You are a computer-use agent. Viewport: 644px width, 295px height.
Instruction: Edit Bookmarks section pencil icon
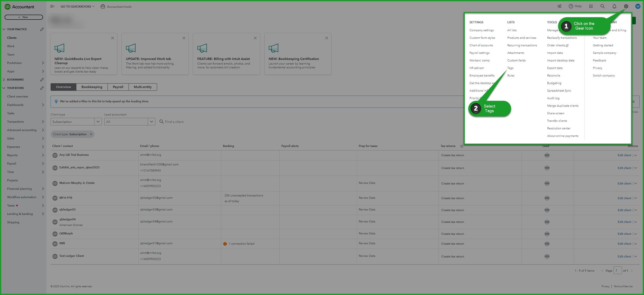pos(42,80)
